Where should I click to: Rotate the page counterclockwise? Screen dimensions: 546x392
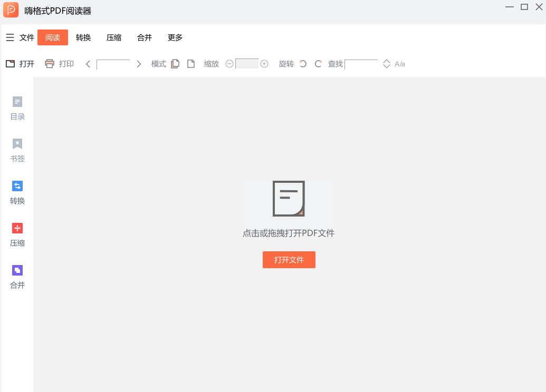[x=303, y=64]
